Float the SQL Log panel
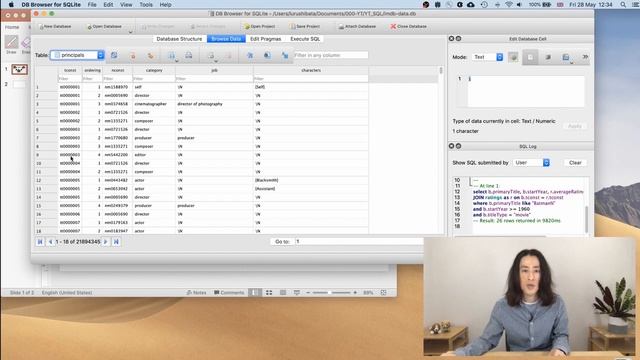Image resolution: width=640 pixels, height=360 pixels. (458, 146)
